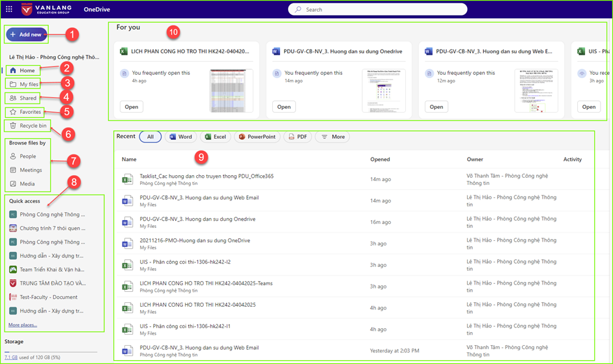Click the PowerPoint filter icon

tap(242, 137)
